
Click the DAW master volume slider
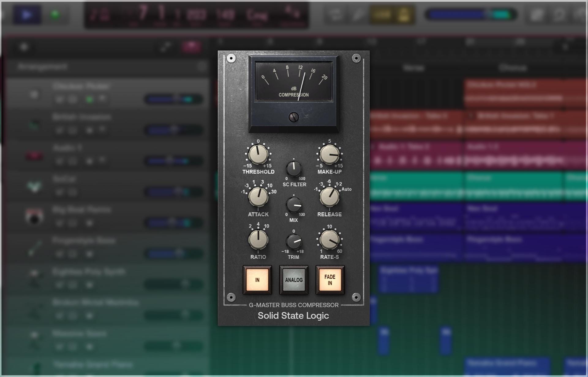click(471, 14)
